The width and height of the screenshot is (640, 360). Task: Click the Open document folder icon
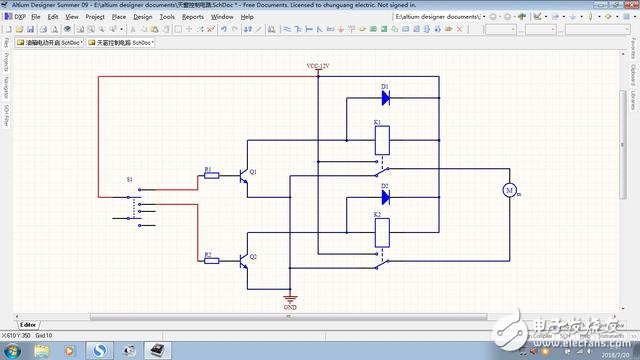(19, 29)
